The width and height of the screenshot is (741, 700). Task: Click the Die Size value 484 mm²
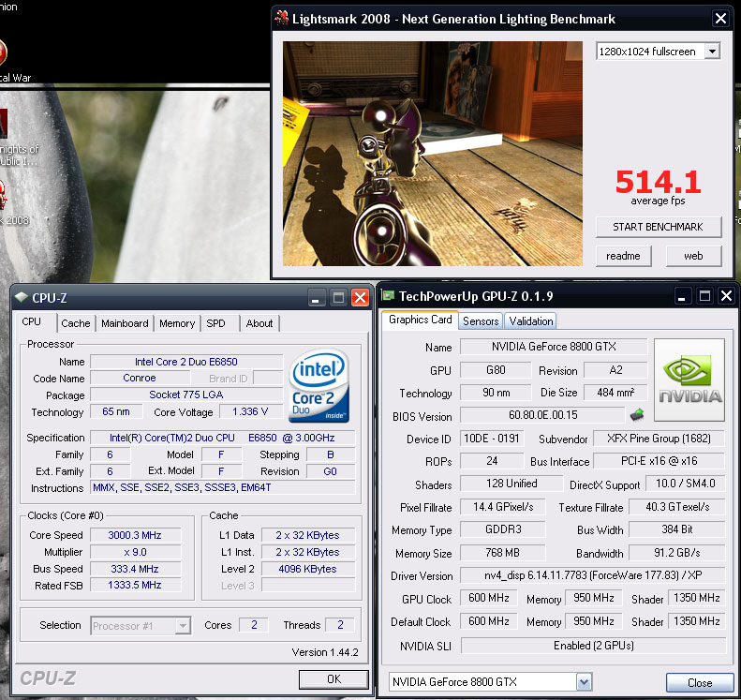point(615,393)
